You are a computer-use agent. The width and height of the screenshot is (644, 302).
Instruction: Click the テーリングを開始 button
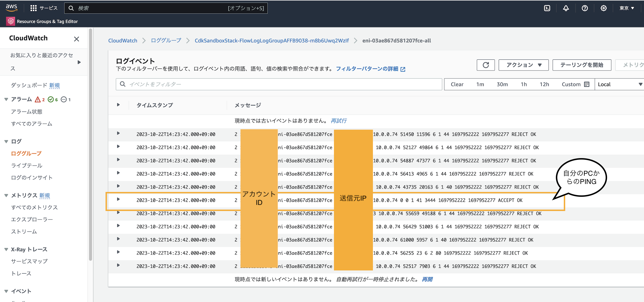[x=582, y=65]
